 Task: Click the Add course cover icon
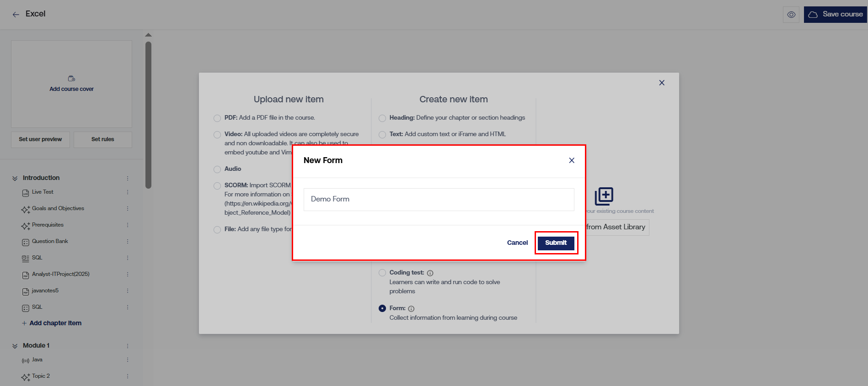tap(71, 79)
